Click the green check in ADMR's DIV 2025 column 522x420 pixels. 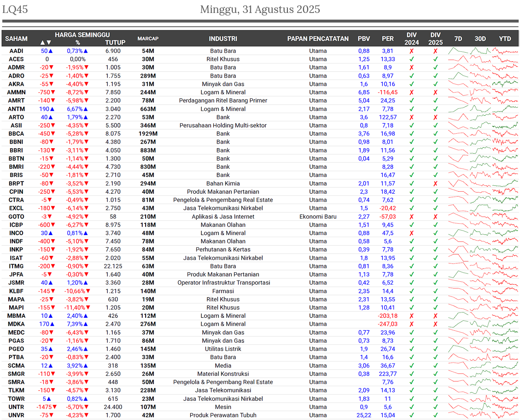click(435, 68)
